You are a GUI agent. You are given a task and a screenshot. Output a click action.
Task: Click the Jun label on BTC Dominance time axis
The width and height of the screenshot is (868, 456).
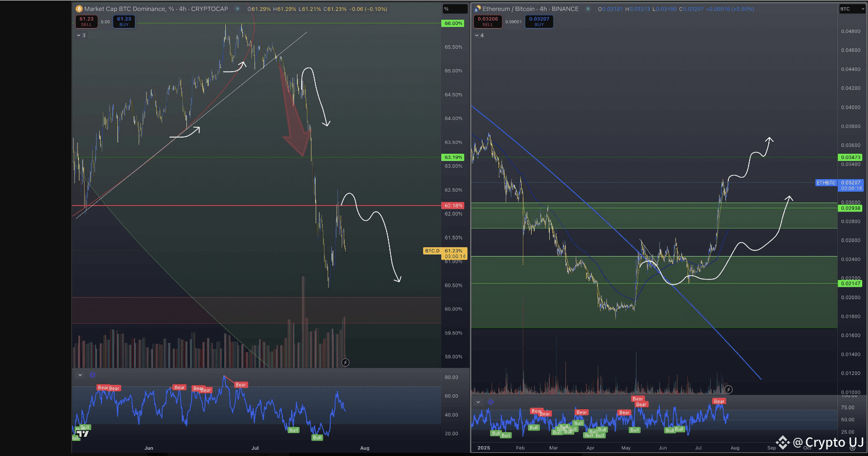[149, 448]
